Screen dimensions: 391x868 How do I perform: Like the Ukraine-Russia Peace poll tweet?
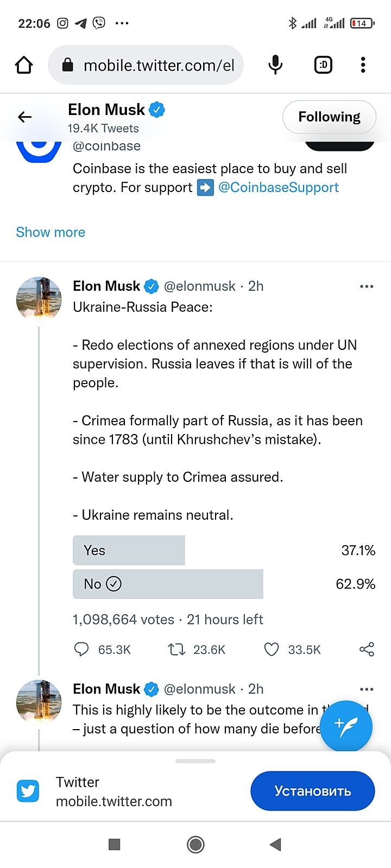[x=271, y=649]
